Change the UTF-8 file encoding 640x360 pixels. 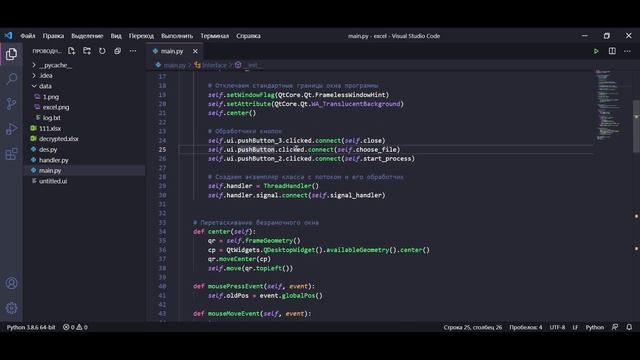pos(557,327)
